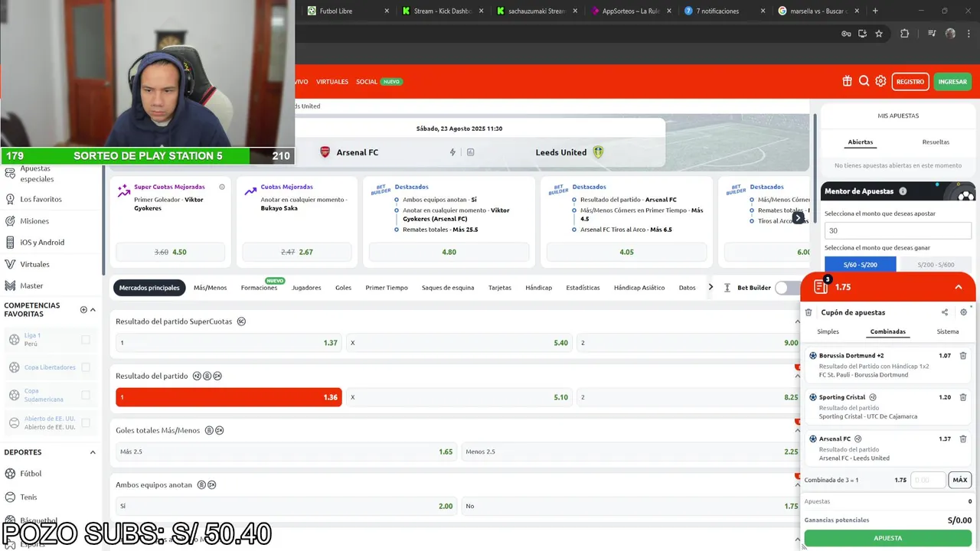Image resolution: width=980 pixels, height=551 pixels.
Task: Click the MÁX stake button
Action: coord(960,480)
